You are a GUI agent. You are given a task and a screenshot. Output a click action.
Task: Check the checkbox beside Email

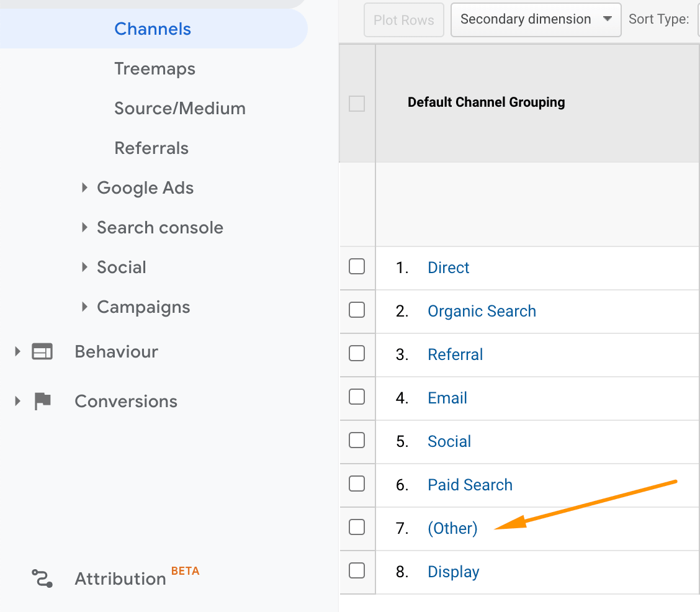[357, 397]
